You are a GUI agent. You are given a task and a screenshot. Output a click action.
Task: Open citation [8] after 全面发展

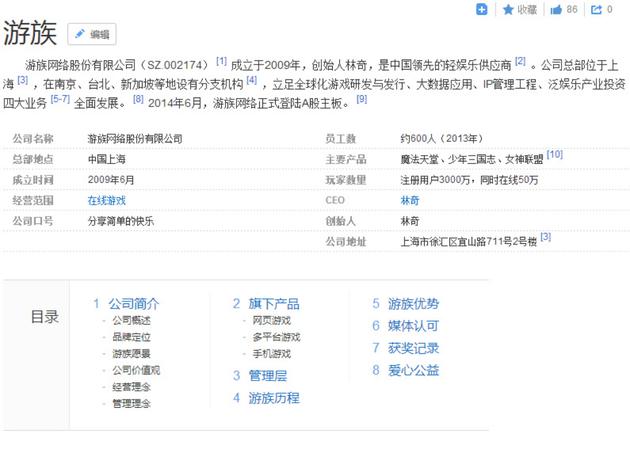[138, 99]
